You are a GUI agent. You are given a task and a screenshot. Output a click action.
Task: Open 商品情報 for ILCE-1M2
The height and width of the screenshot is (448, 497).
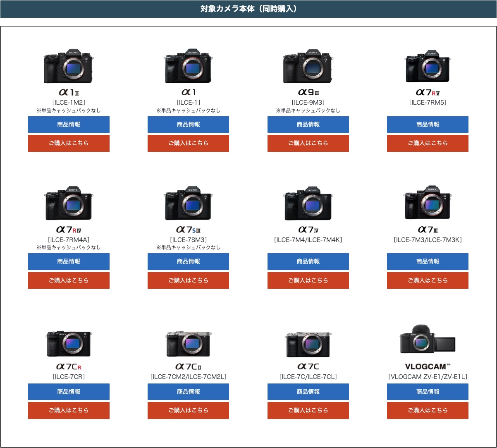coord(69,125)
